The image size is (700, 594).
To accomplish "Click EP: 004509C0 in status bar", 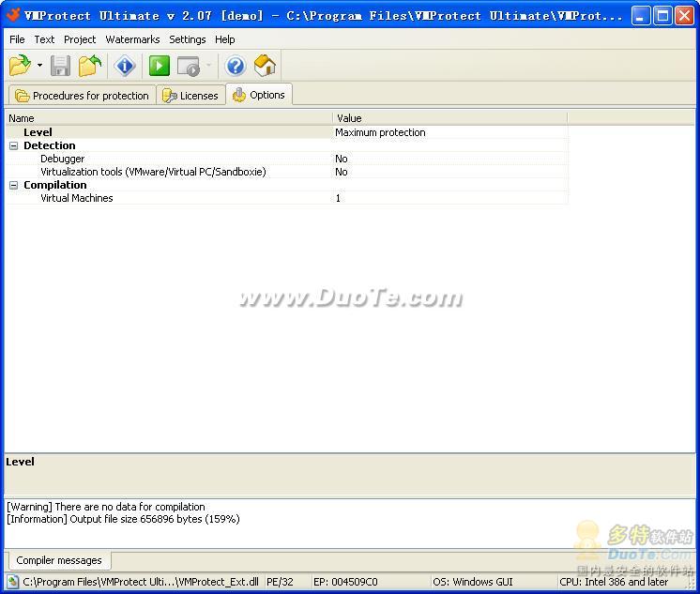I will coord(345,582).
